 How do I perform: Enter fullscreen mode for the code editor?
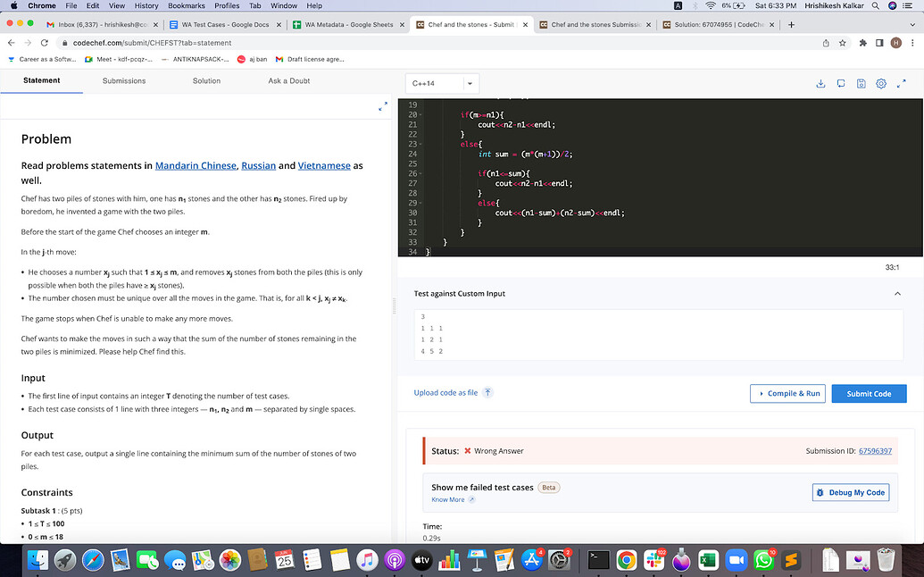pyautogui.click(x=902, y=82)
